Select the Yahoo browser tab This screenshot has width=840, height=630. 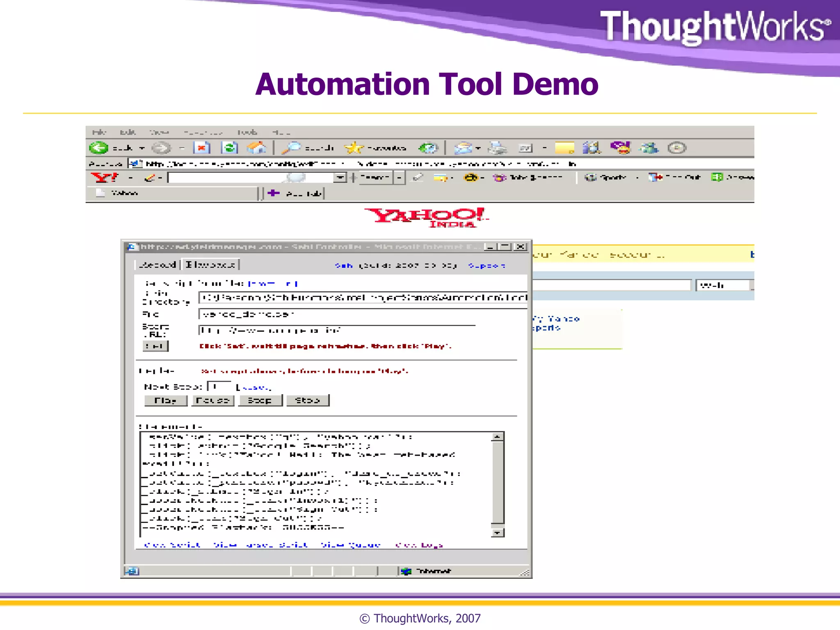[x=172, y=193]
